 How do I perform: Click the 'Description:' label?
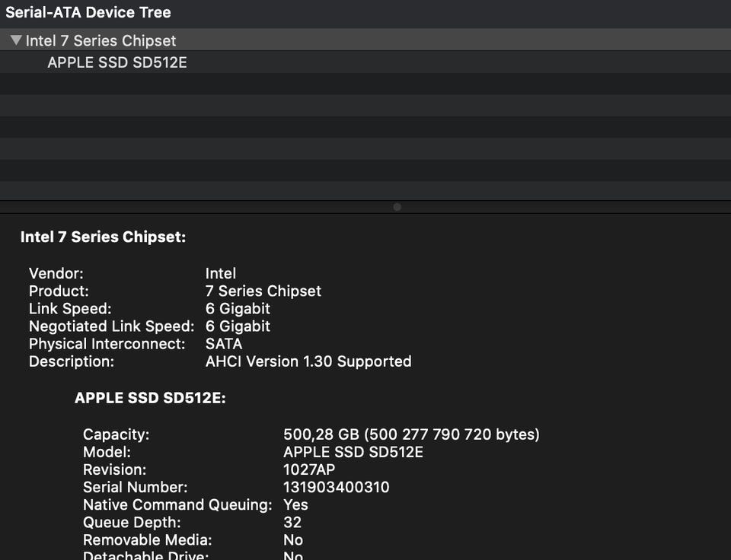72,361
